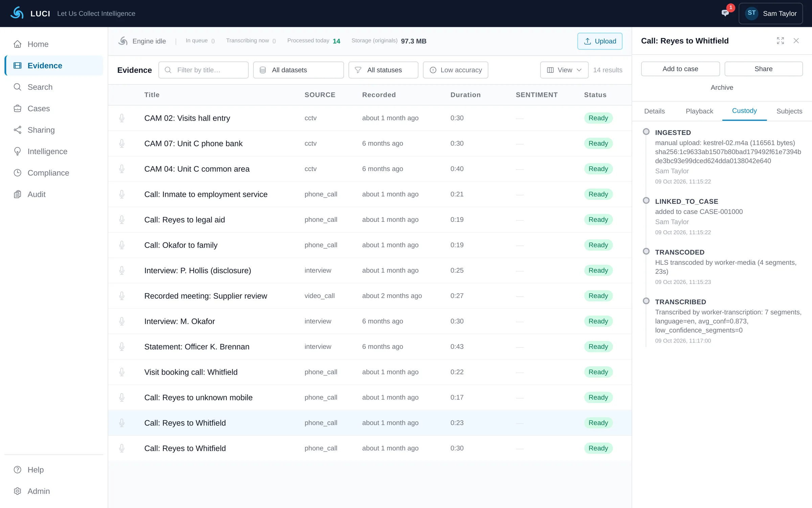Click the Audit clipboard icon
812x508 pixels.
pos(18,194)
